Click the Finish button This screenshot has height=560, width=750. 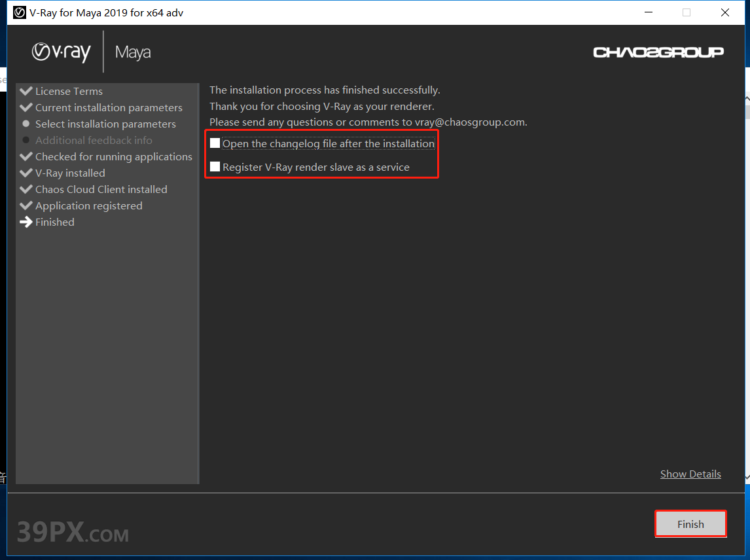tap(690, 524)
